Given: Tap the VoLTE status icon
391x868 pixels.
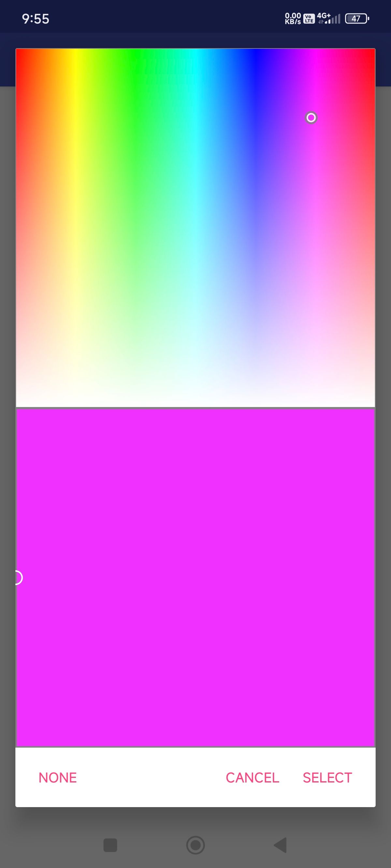Looking at the screenshot, I should (309, 19).
